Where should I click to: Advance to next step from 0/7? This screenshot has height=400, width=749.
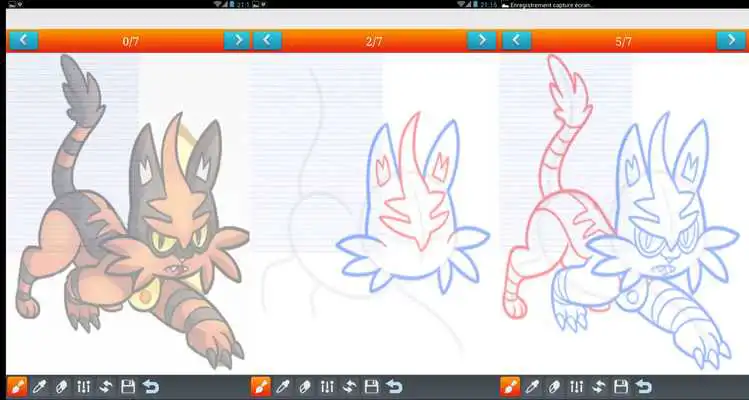click(x=237, y=40)
